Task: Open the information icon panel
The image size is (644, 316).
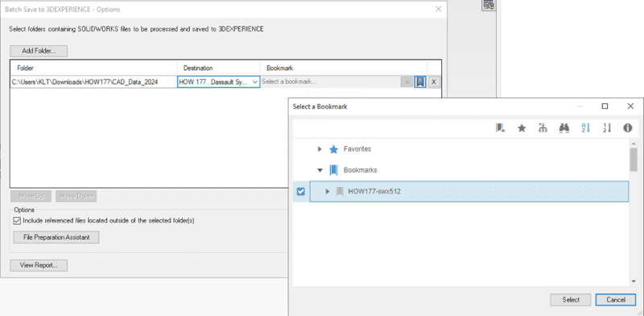Action: [628, 128]
